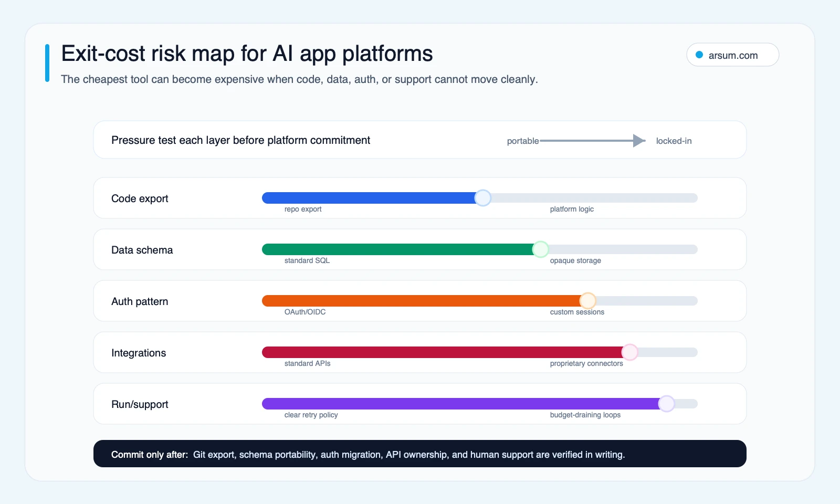Click 'Pressure test each layer' heading
Screen dimensions: 840x504
240,140
